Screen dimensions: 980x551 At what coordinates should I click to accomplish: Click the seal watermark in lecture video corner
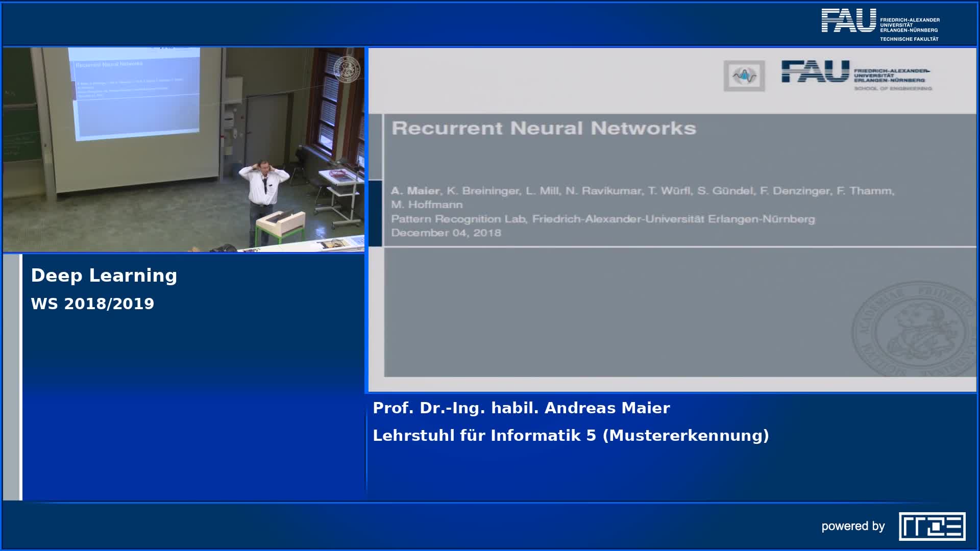coord(347,69)
